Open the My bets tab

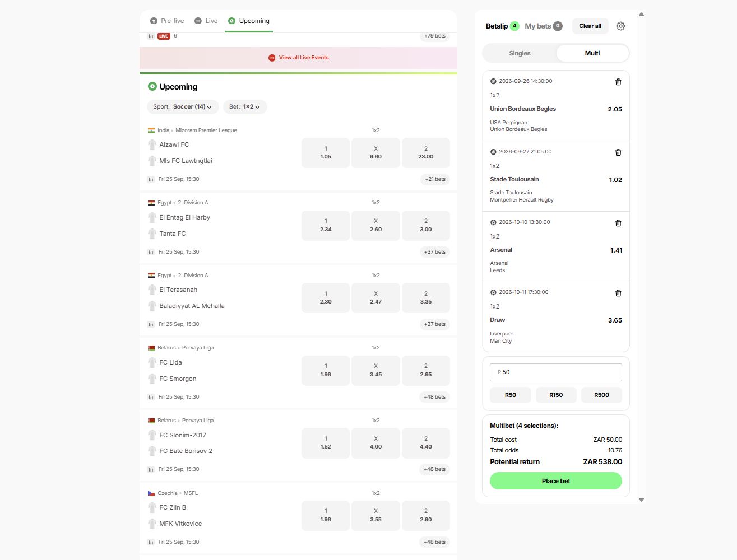(x=543, y=26)
